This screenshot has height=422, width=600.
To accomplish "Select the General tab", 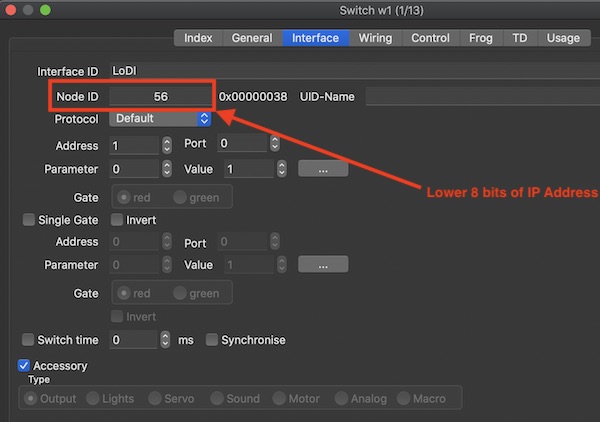I will point(251,38).
